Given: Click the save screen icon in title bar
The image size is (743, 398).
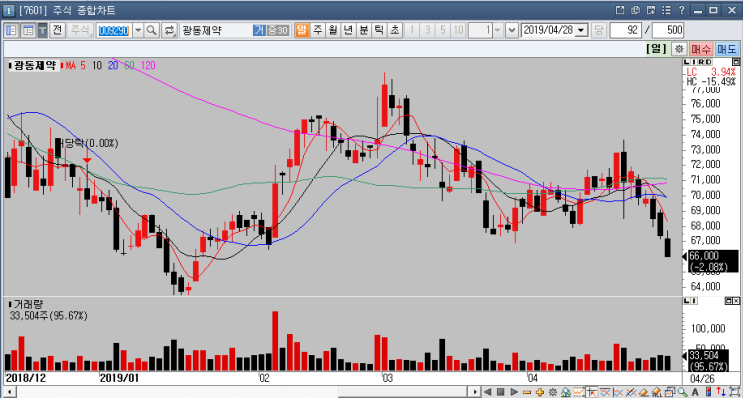Looking at the screenshot, I should (x=651, y=9).
